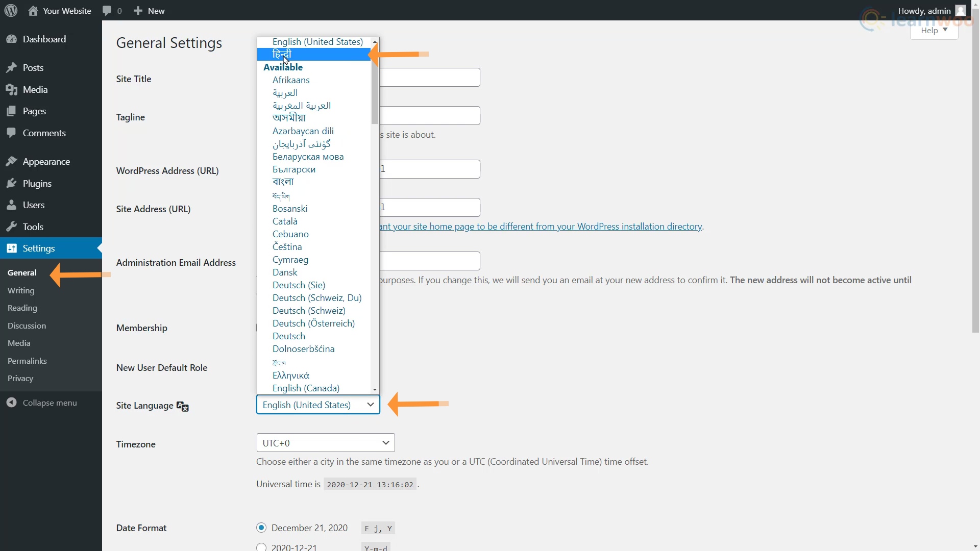The image size is (980, 551).
Task: Select the December 21, 2020 date format
Action: (261, 528)
